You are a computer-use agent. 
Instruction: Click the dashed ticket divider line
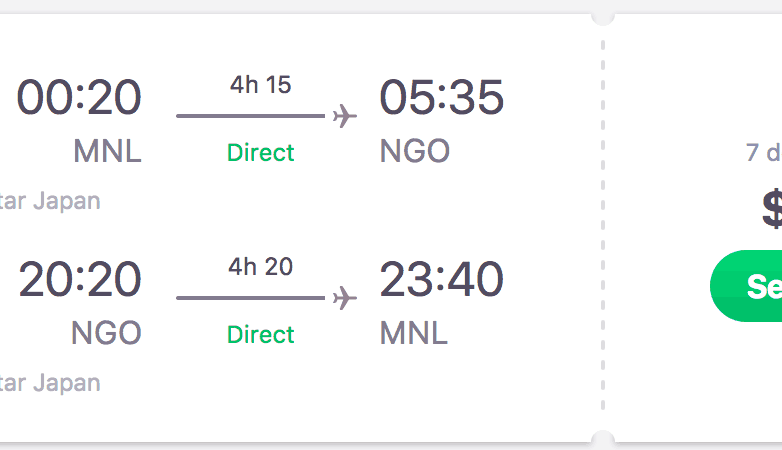coord(603,225)
